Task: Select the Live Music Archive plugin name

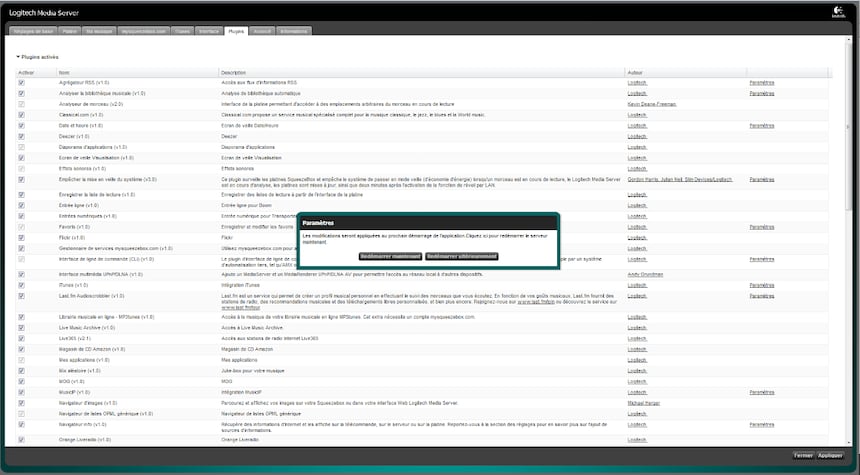Action: 87,328
